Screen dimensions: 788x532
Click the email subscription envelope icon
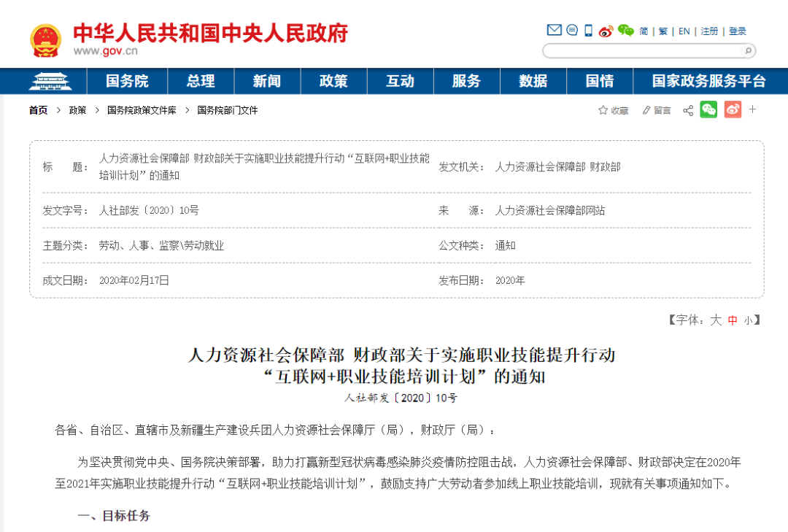point(554,30)
